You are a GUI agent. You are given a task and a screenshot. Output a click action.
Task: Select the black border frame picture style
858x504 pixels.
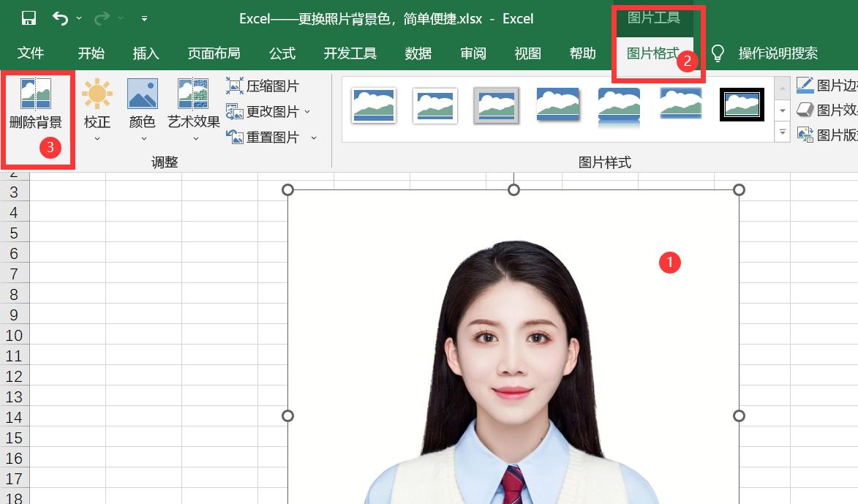click(x=742, y=105)
